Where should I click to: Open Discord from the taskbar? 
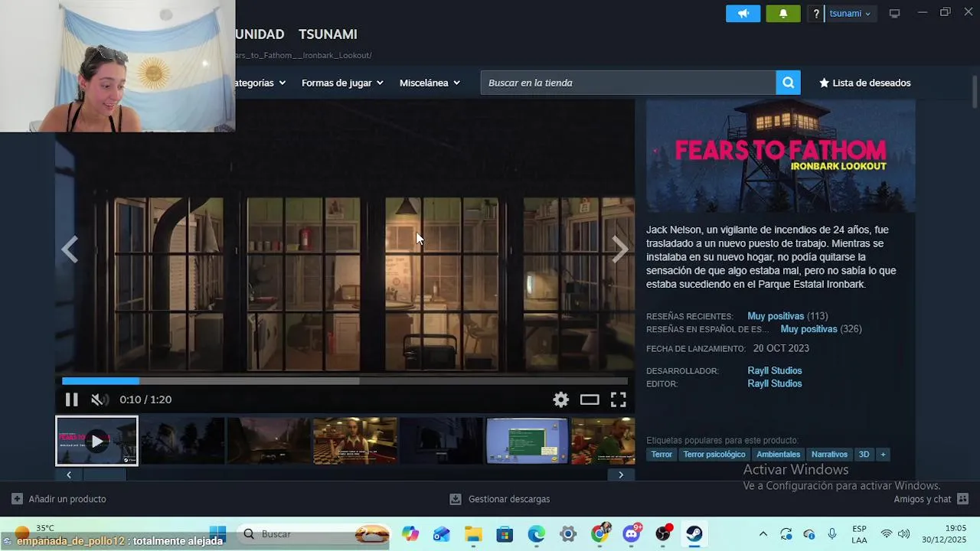[x=632, y=533]
